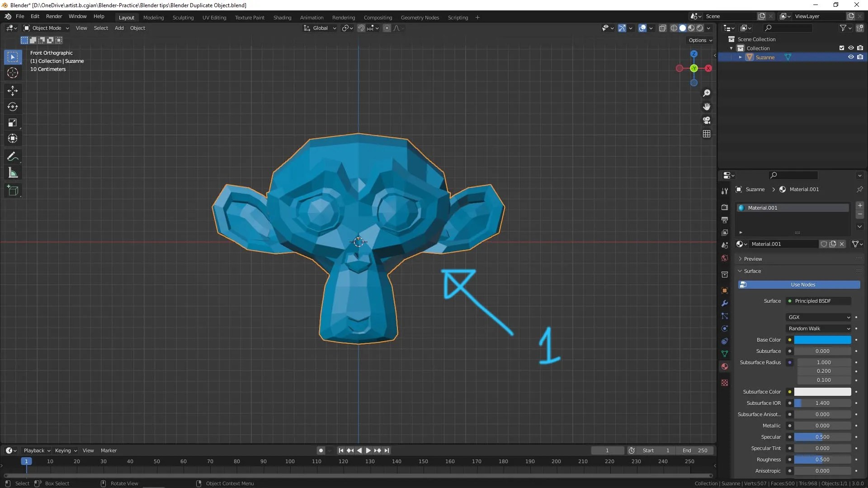868x488 pixels.
Task: Open the Modifier properties tab
Action: (x=725, y=303)
